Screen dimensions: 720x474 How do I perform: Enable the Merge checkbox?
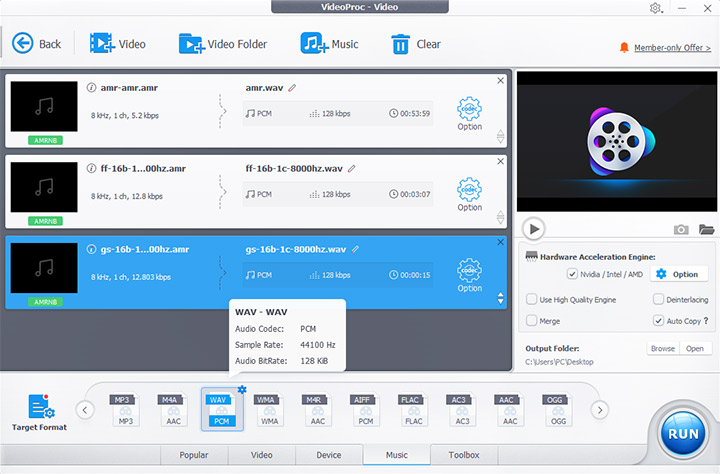coord(531,321)
